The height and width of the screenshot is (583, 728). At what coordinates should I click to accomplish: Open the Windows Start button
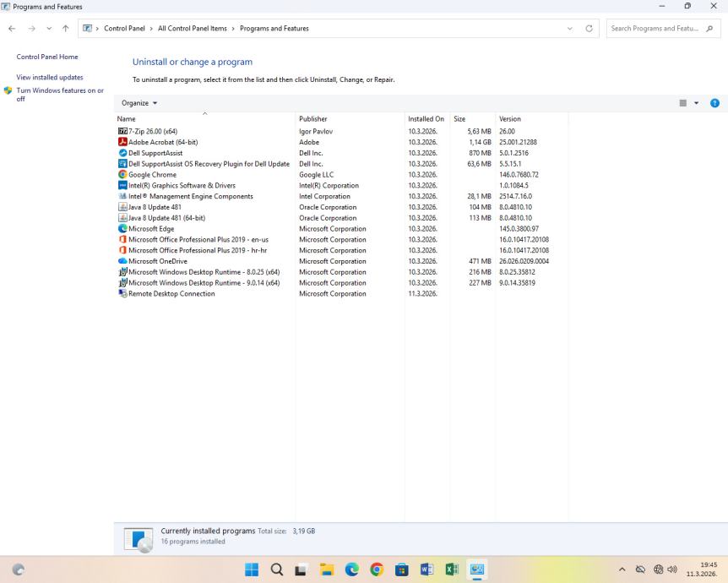[252, 569]
